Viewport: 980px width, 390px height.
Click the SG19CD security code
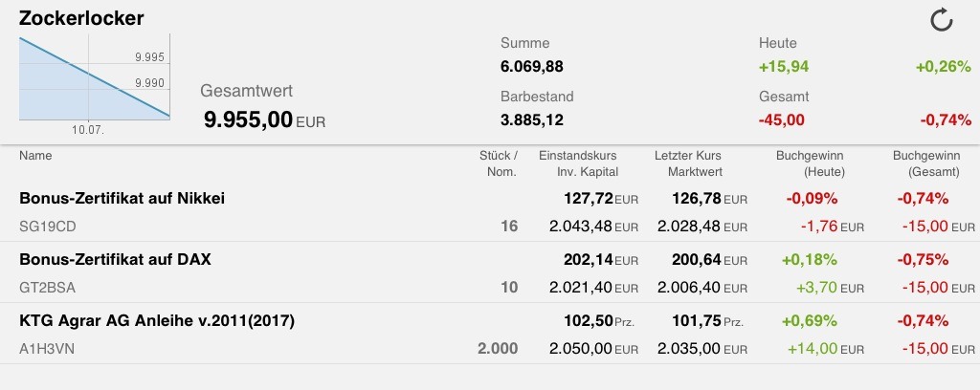tap(46, 227)
